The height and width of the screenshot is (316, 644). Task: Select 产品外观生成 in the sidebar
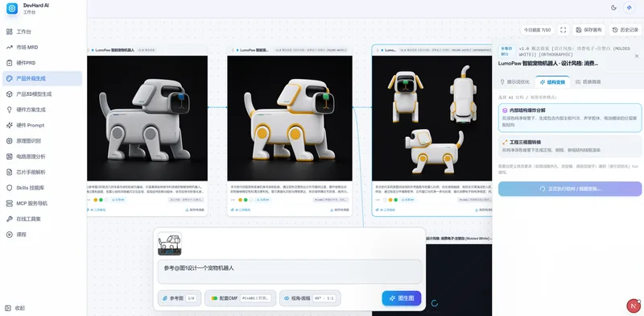click(43, 78)
